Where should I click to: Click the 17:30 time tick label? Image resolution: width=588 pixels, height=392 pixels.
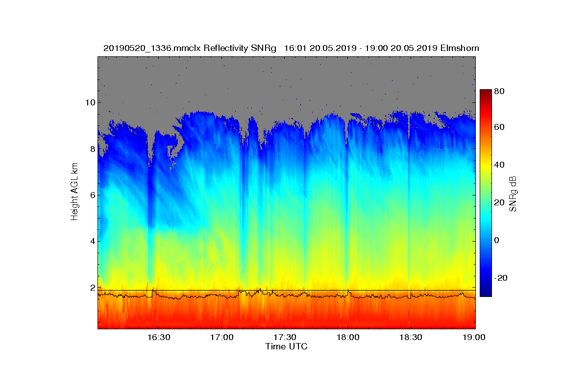285,337
